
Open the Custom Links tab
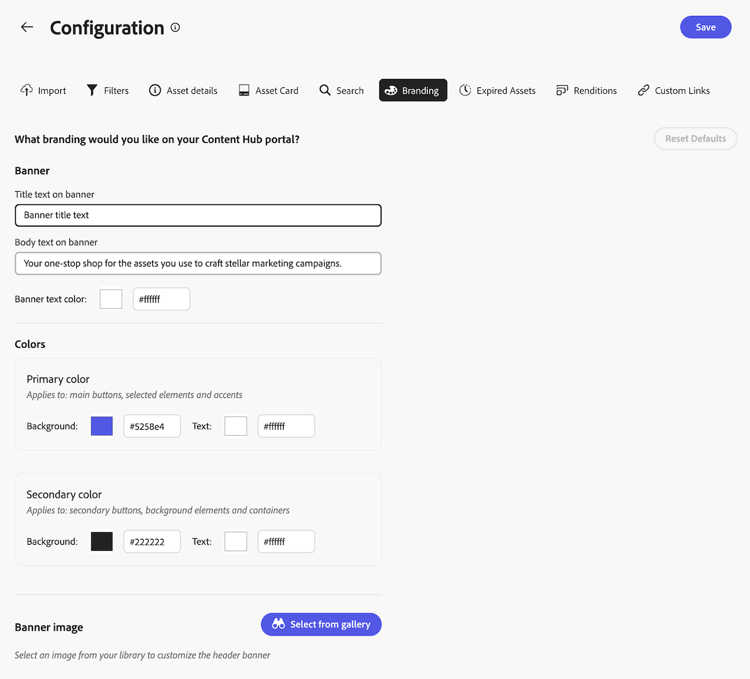click(x=673, y=90)
